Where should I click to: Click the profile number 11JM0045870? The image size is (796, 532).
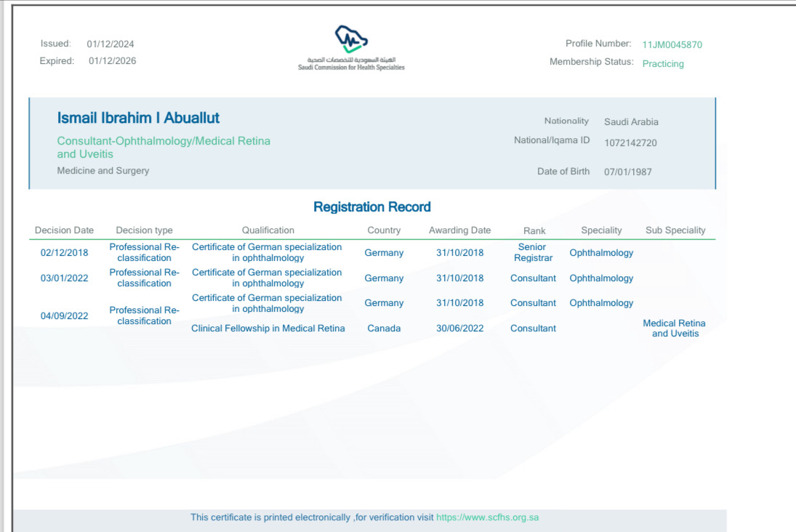(672, 45)
